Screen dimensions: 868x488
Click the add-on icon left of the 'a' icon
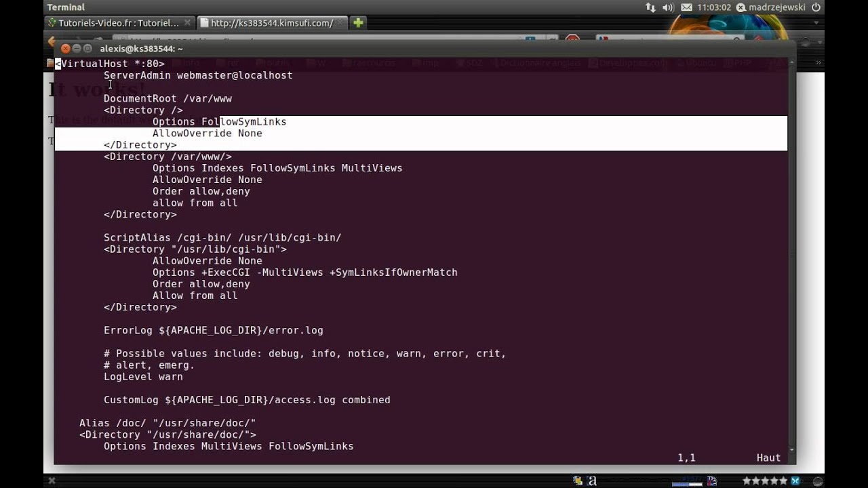tap(578, 481)
